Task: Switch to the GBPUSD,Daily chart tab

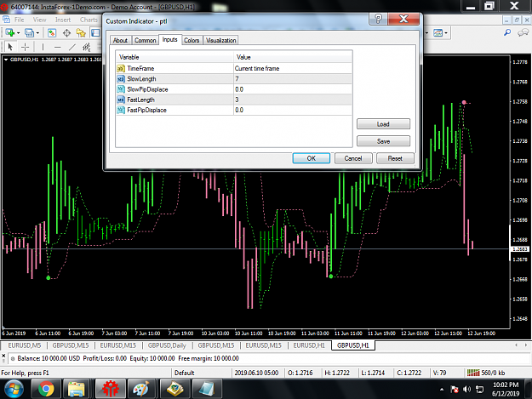Action: click(x=167, y=345)
